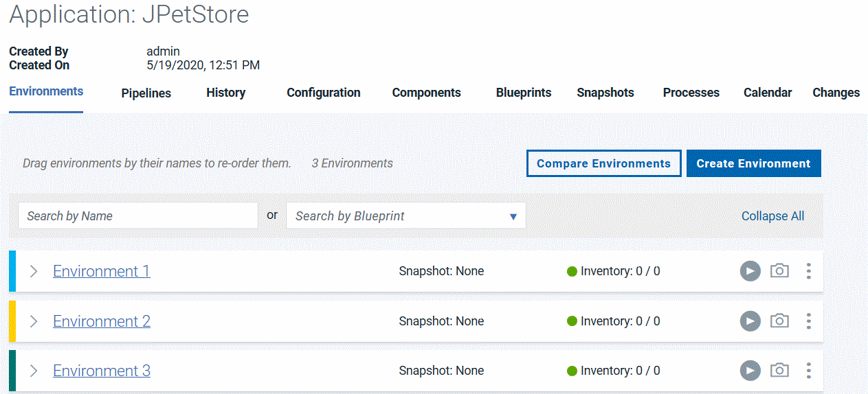Screen dimensions: 868x394
Task: Switch to the Environments tab
Action: pyautogui.click(x=46, y=91)
